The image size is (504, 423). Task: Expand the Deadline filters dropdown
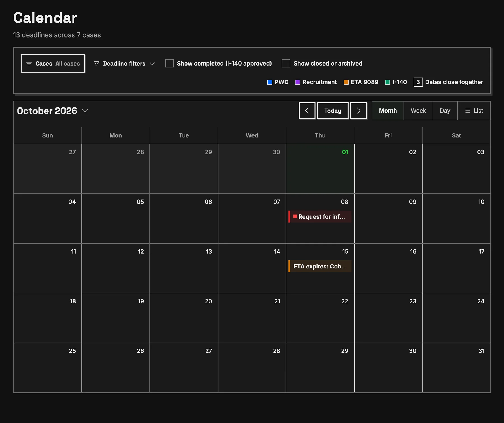point(124,64)
